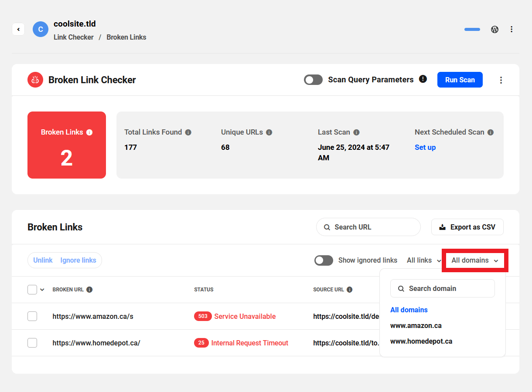Tick the homedepot.ca row checkbox
The width and height of the screenshot is (532, 392).
click(x=32, y=343)
